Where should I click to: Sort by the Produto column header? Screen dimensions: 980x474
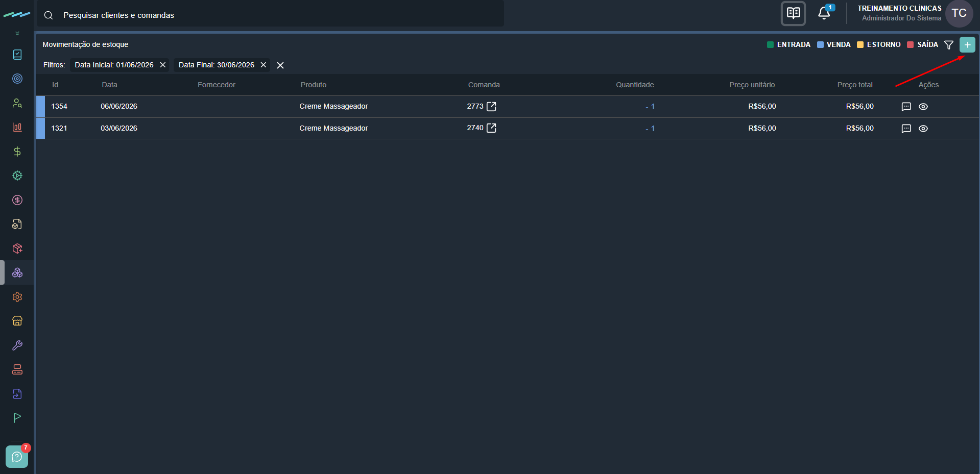314,85
